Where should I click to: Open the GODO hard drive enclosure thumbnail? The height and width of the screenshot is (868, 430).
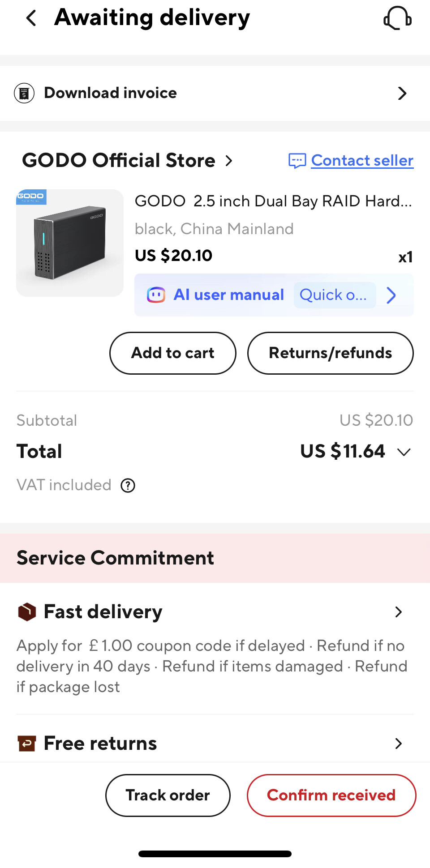70,243
